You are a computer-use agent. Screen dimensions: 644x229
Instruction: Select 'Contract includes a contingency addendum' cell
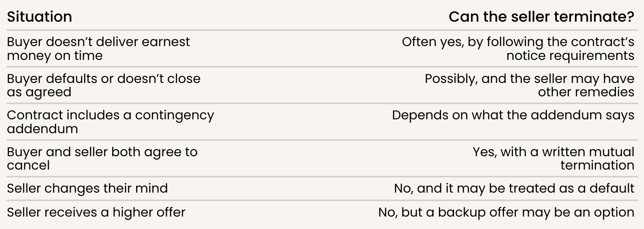(x=110, y=122)
